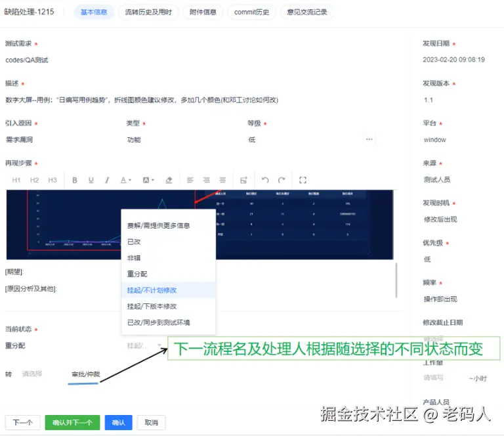The width and height of the screenshot is (504, 436).
Task: Select 费解/需提供更多信息 status option
Action: point(168,225)
